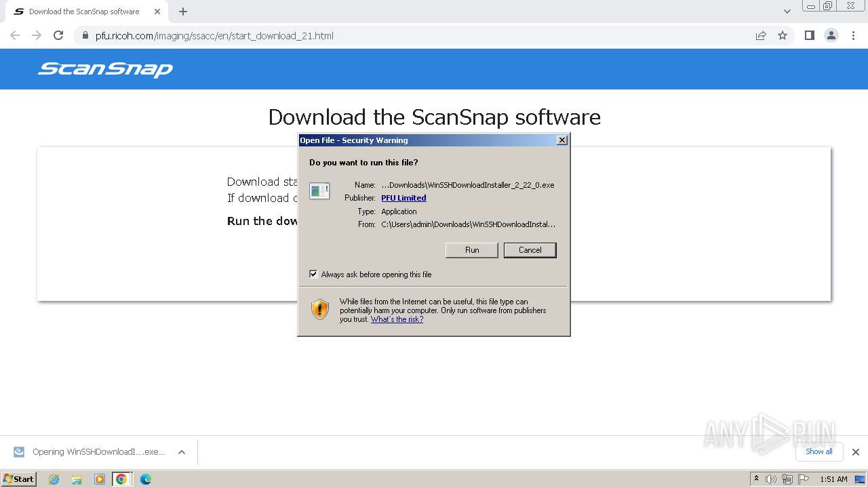
Task: Click the application file icon in the dialog
Action: [319, 191]
